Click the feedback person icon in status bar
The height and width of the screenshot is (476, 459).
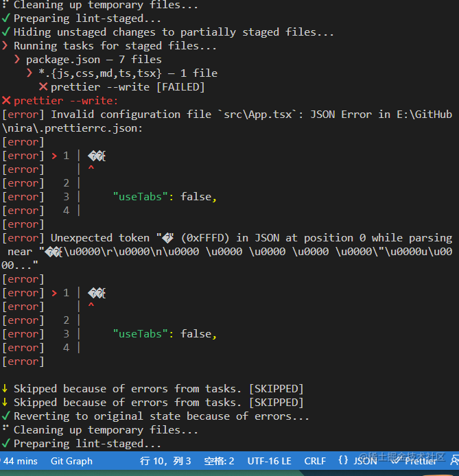(454, 460)
